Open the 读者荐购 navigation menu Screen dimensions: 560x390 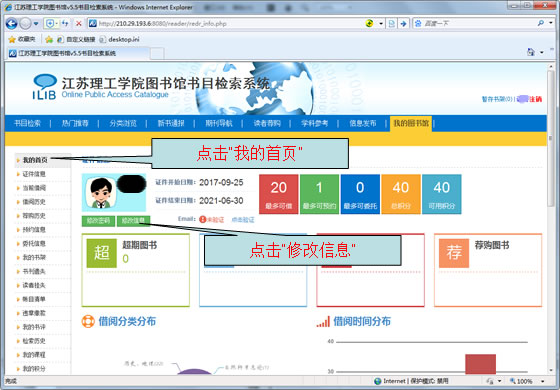click(x=267, y=124)
